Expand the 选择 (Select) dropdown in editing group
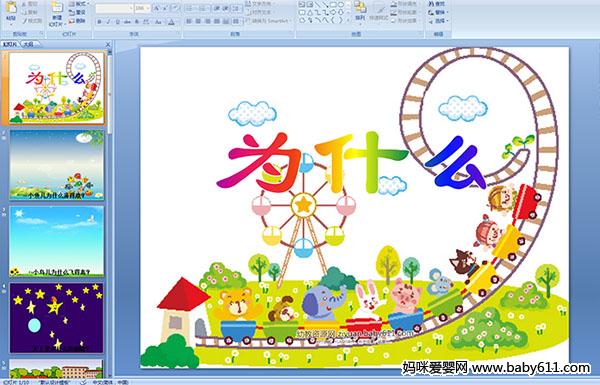Screen dimensions: 600x385 438,21
